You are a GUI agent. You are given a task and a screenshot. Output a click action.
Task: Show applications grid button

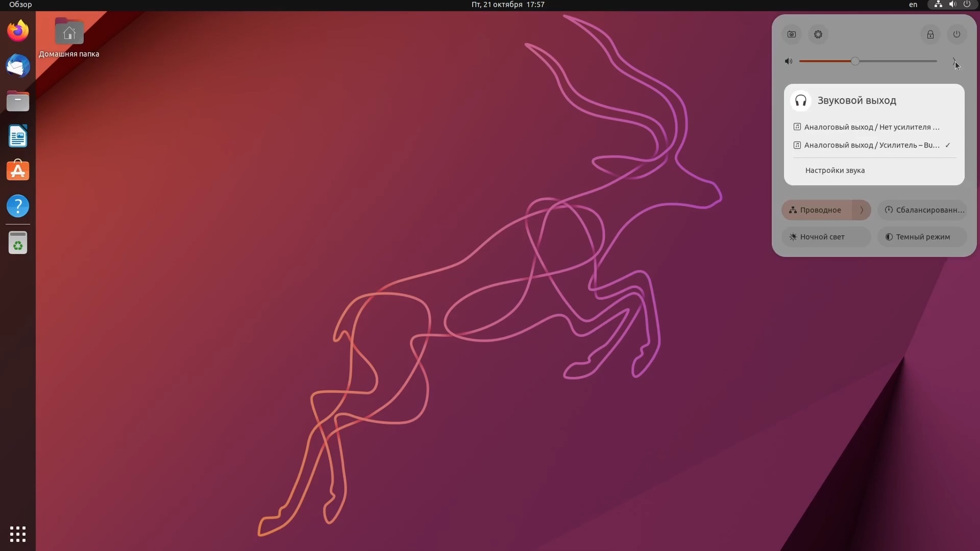18,534
